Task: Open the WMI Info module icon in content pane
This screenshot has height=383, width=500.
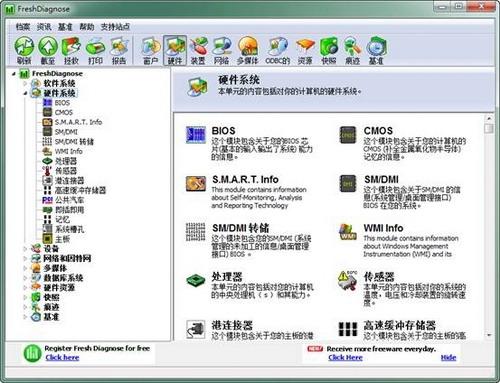Action: coord(348,232)
